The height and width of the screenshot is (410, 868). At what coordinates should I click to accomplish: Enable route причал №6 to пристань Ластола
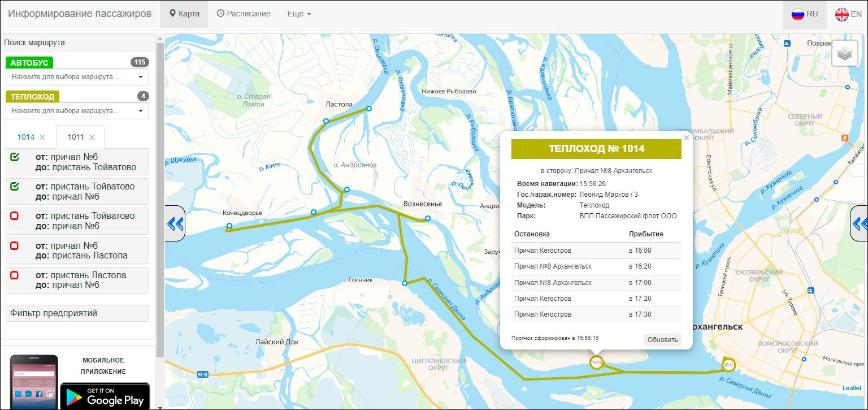pos(15,245)
